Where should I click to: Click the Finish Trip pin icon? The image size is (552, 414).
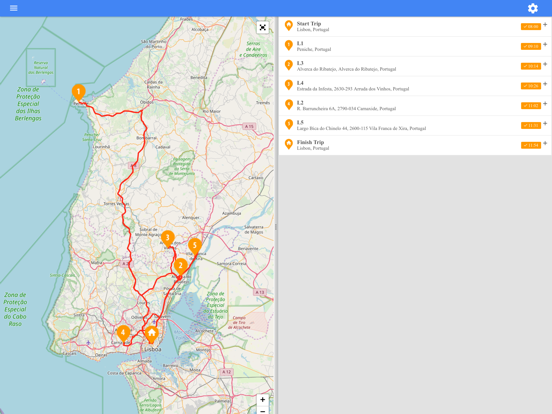289,144
